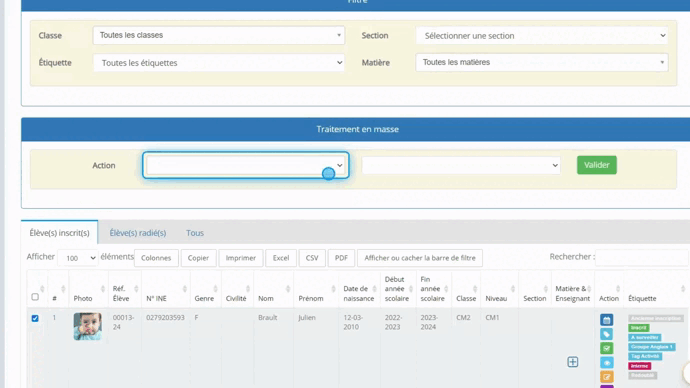Click the Tag Activité label
This screenshot has height=388, width=690.
pyautogui.click(x=645, y=356)
